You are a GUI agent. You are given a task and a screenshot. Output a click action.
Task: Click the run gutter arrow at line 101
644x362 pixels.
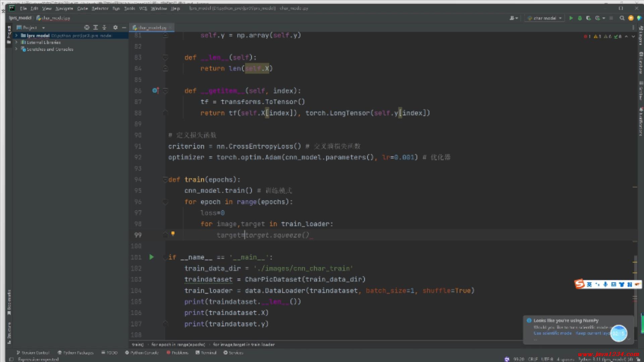click(x=152, y=257)
